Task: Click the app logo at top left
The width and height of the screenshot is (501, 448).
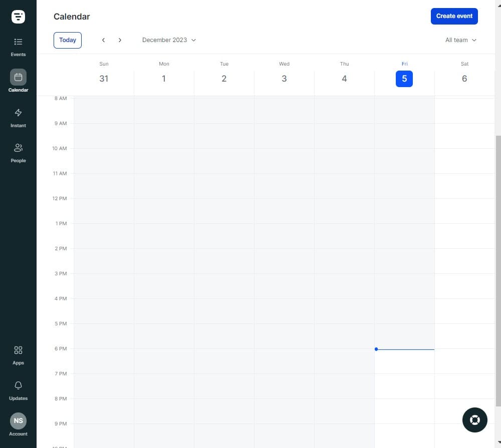Action: [18, 16]
